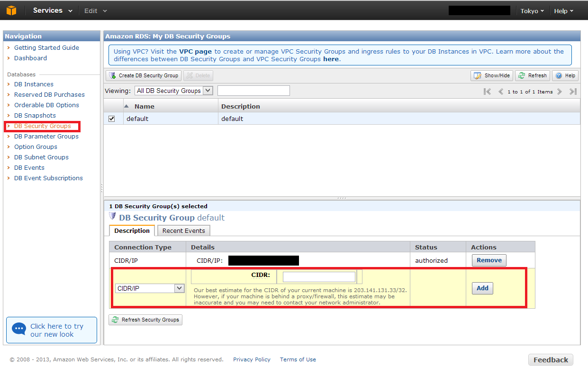
Task: Open the Terms of Use link
Action: coord(298,359)
